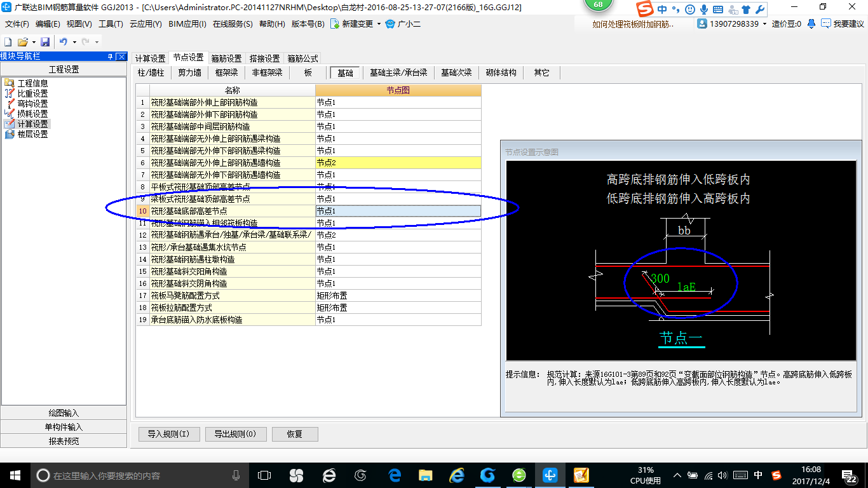Click the IME emoji smiley icon
The height and width of the screenshot is (488, 868).
pyautogui.click(x=690, y=10)
